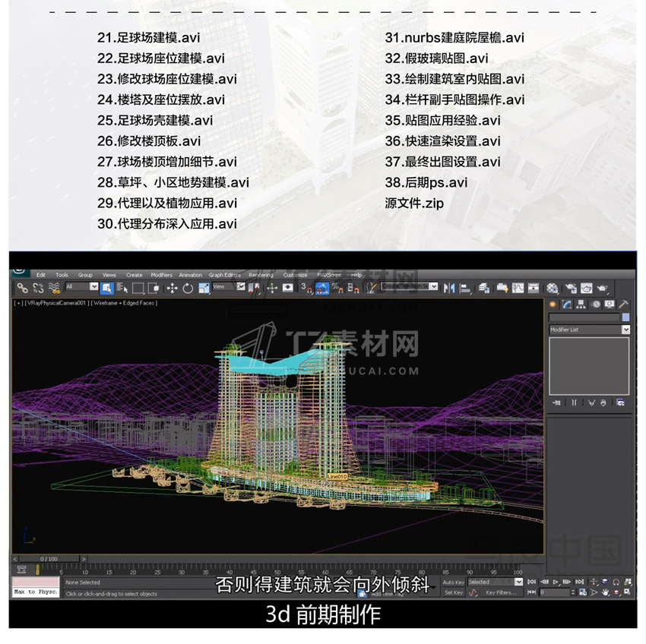Select the Scale tool
Image resolution: width=646 pixels, height=644 pixels.
pyautogui.click(x=204, y=289)
